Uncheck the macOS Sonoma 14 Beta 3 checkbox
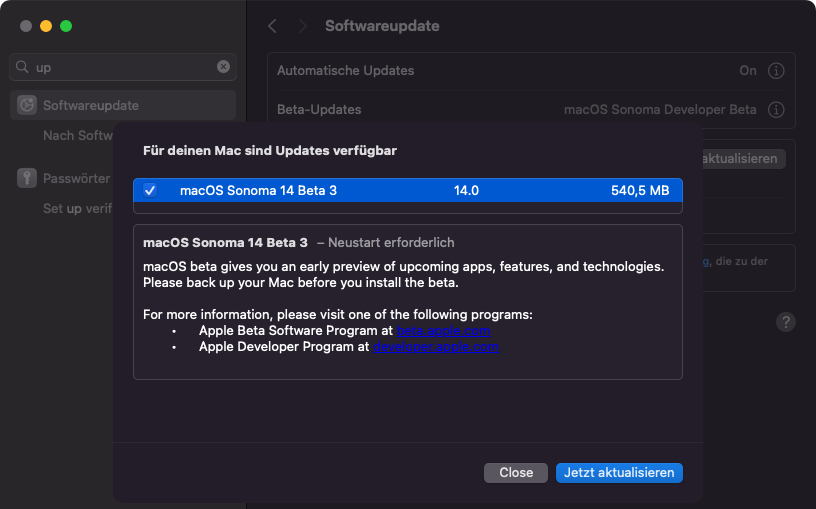Image resolution: width=816 pixels, height=509 pixels. [x=150, y=190]
